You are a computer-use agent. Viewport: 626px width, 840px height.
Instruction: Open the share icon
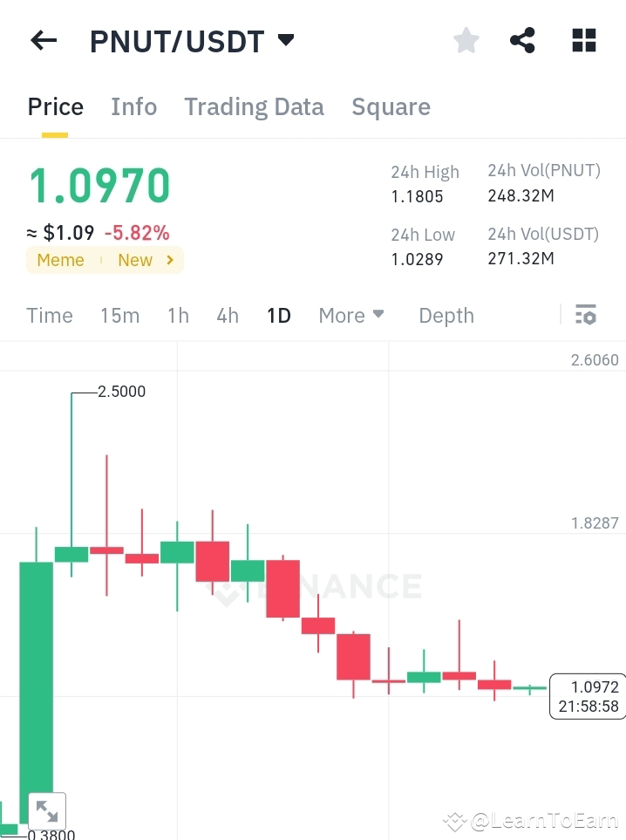point(522,40)
